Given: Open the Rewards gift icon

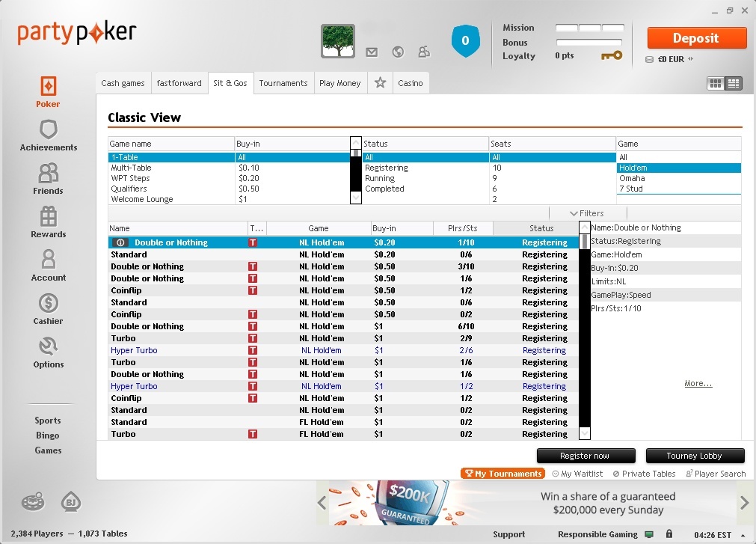Looking at the screenshot, I should [x=48, y=216].
